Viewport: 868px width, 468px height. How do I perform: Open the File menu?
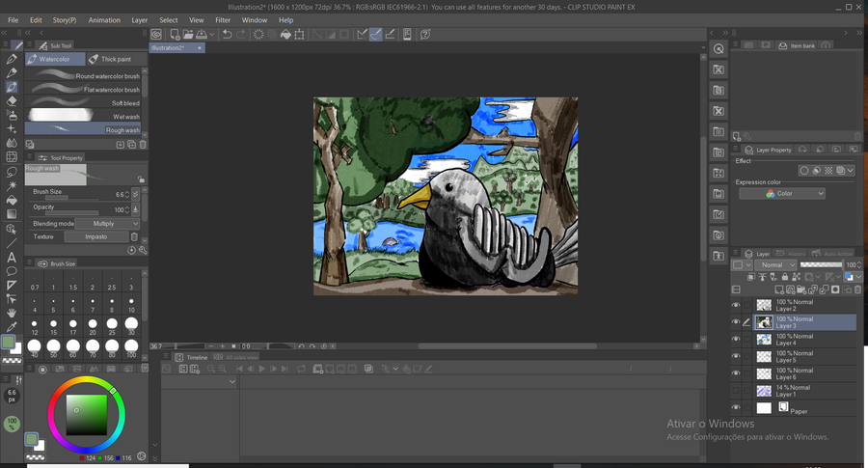pyautogui.click(x=14, y=20)
